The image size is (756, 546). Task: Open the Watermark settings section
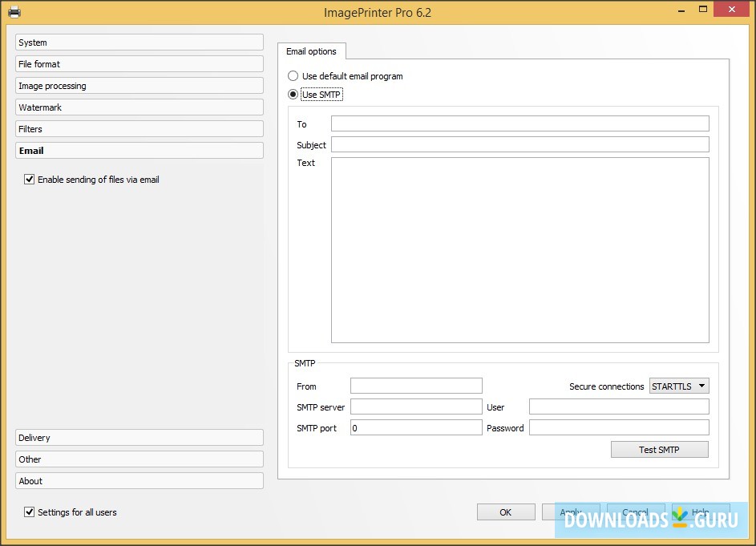139,107
